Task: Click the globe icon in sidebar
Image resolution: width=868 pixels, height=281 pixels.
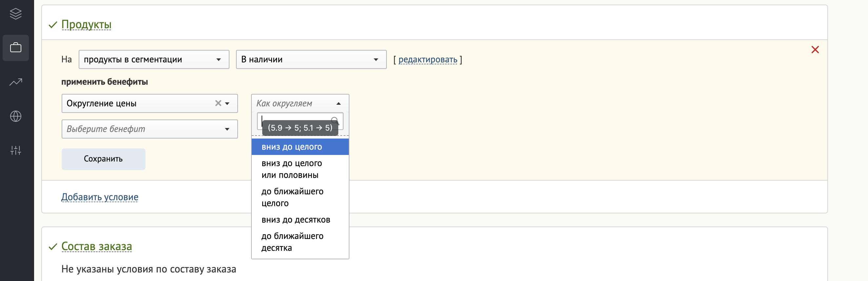Action: (15, 116)
